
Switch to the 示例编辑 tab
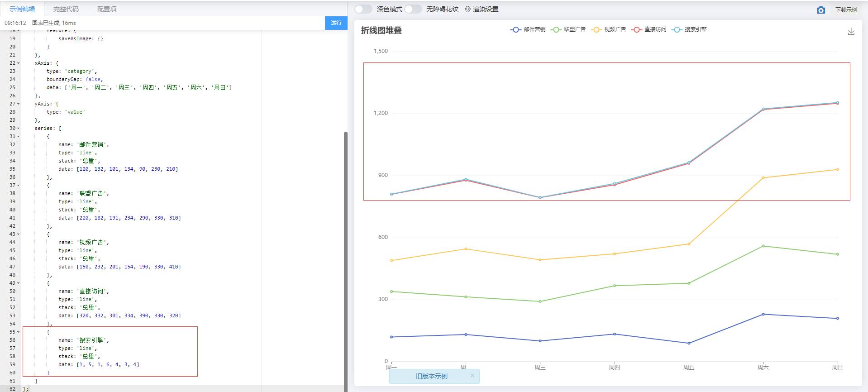pos(22,9)
